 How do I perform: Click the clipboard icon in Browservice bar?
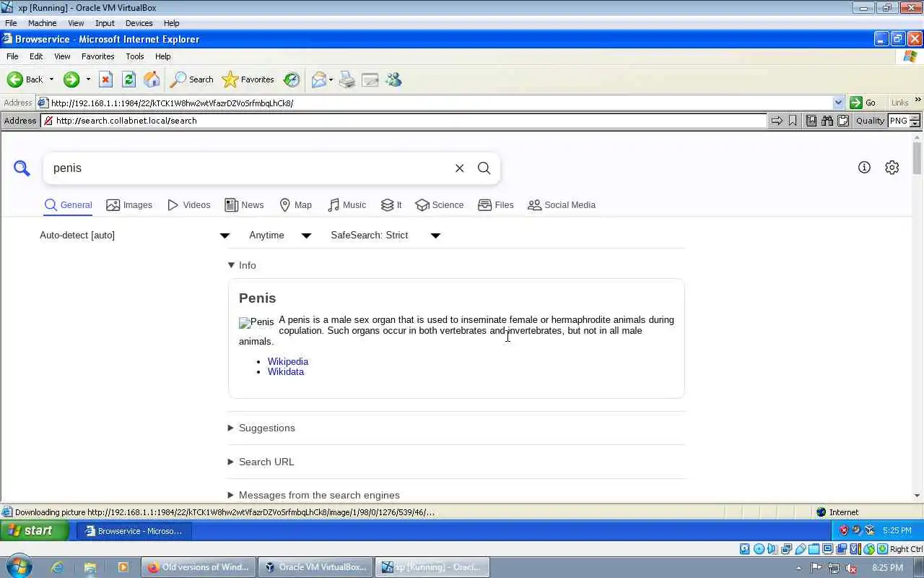(x=843, y=121)
